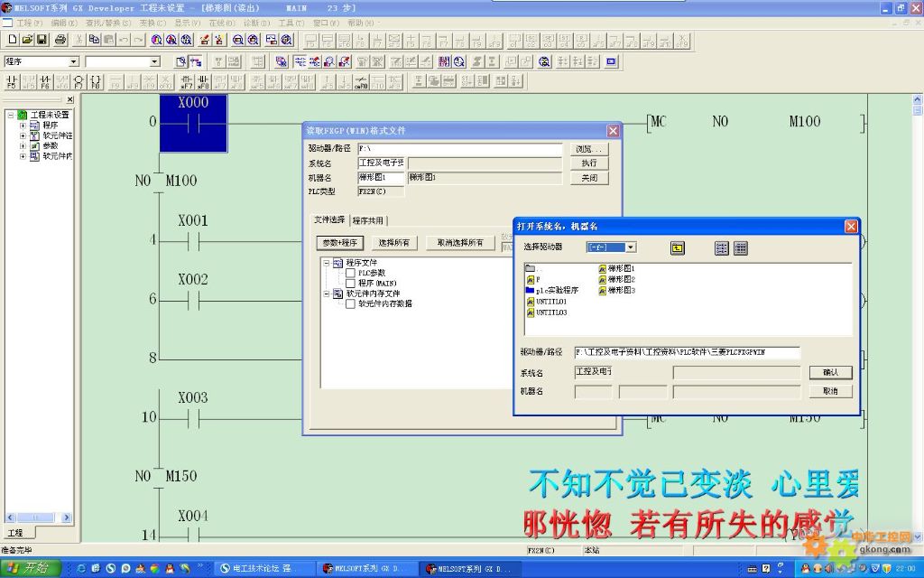Check the PLC参数 checkbox
The width and height of the screenshot is (924, 578).
[351, 273]
